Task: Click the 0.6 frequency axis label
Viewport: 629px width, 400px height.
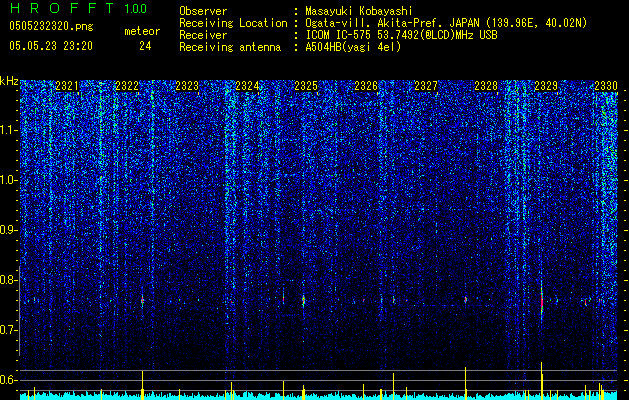Action: (8, 380)
